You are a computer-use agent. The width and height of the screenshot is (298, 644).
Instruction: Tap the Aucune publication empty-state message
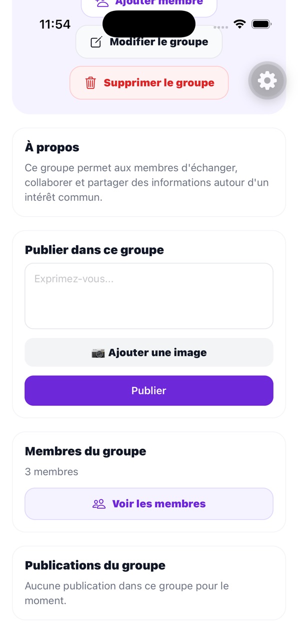[127, 593]
